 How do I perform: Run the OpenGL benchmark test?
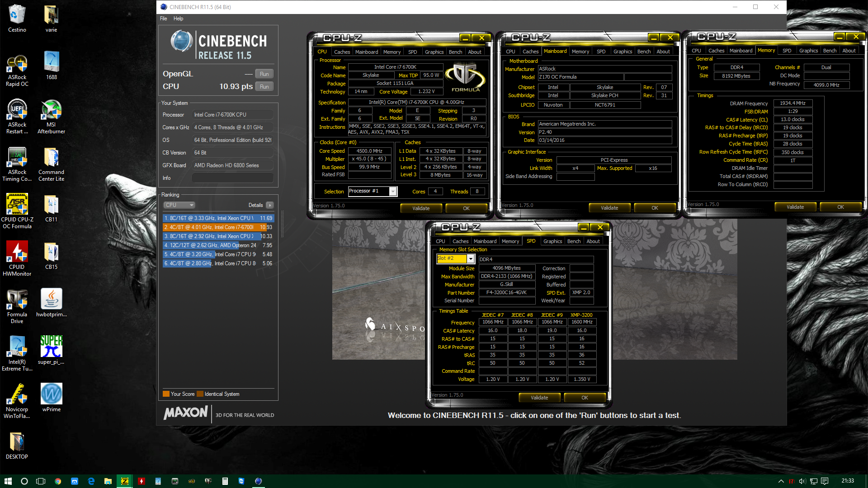(x=264, y=74)
